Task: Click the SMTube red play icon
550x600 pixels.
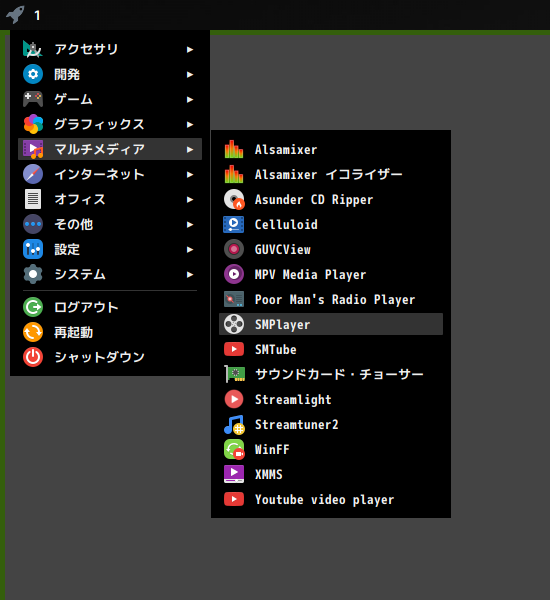Action: (234, 349)
